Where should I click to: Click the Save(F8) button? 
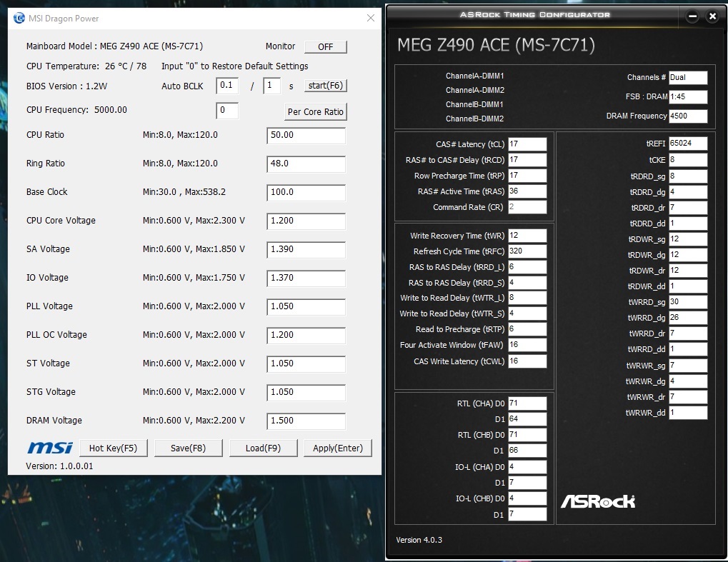point(188,448)
